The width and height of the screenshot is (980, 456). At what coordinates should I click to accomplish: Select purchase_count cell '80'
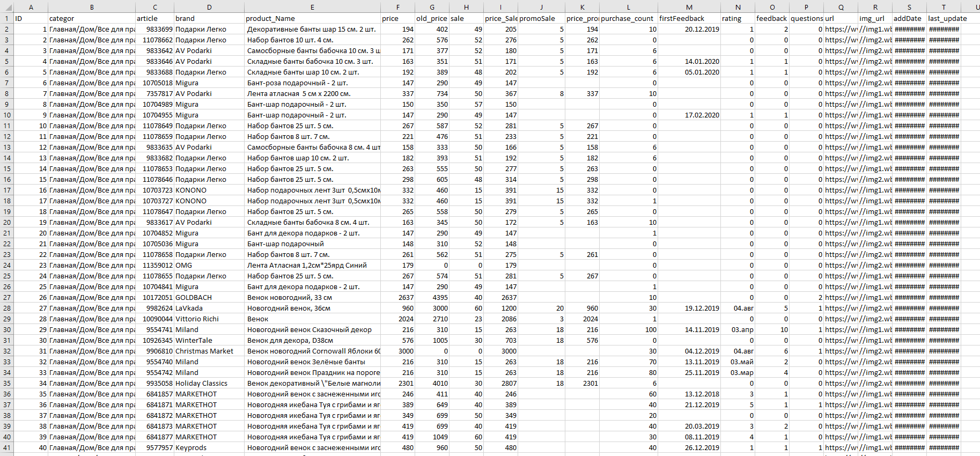click(629, 372)
